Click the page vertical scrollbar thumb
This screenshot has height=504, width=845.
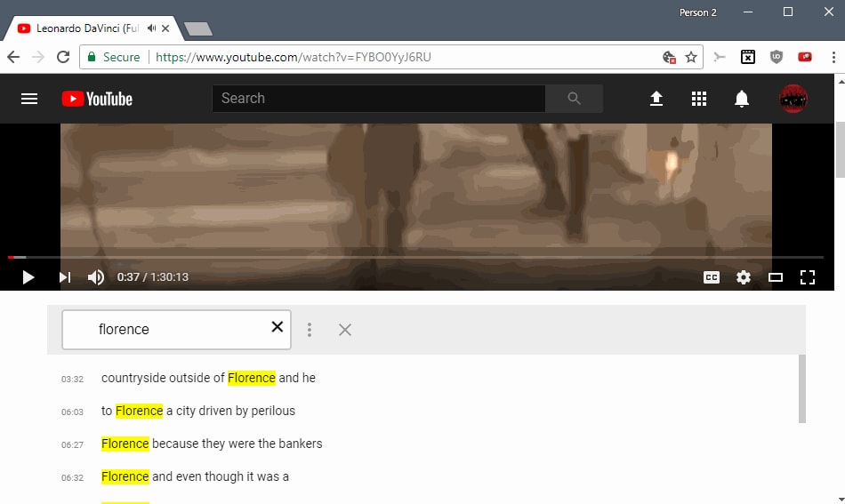point(841,149)
